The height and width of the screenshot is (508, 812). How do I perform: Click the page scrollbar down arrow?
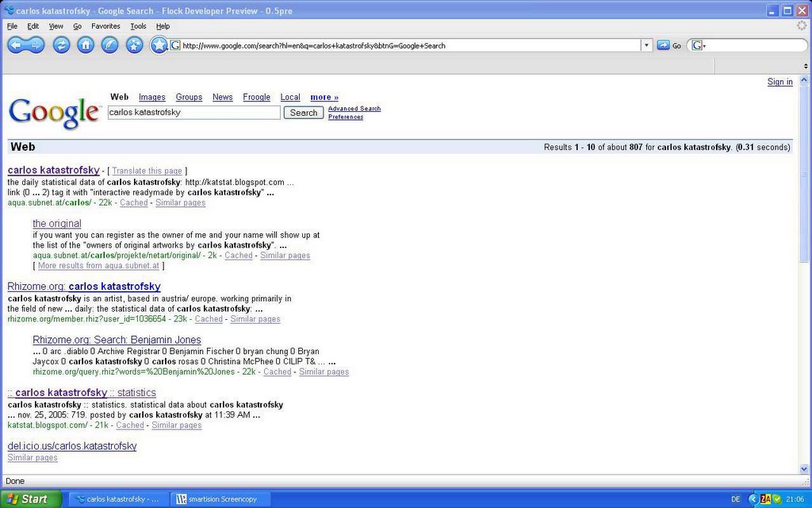click(x=804, y=468)
